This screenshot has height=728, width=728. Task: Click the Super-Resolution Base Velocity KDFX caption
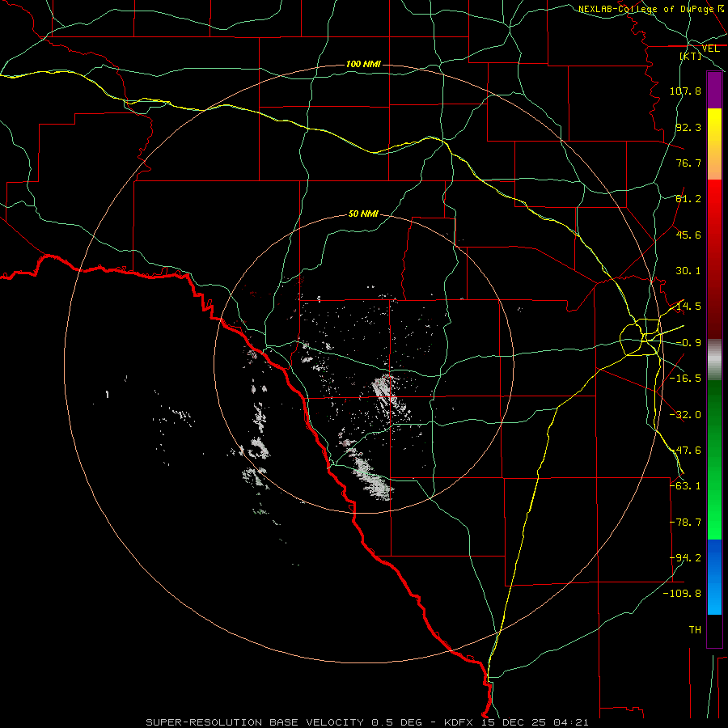[x=366, y=722]
